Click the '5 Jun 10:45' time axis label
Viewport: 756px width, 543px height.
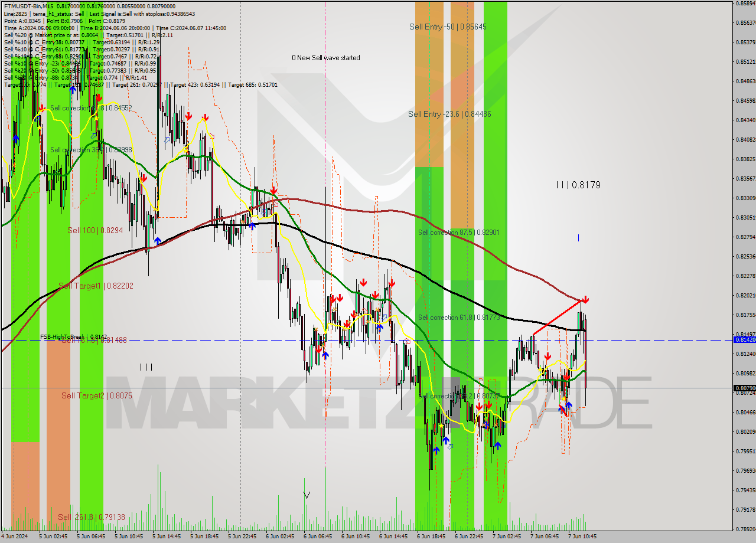129,537
